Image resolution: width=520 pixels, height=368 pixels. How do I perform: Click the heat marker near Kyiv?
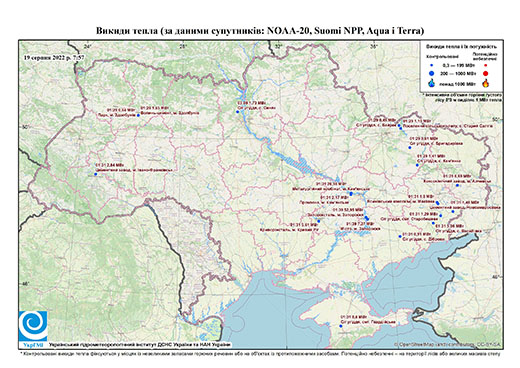238,112
